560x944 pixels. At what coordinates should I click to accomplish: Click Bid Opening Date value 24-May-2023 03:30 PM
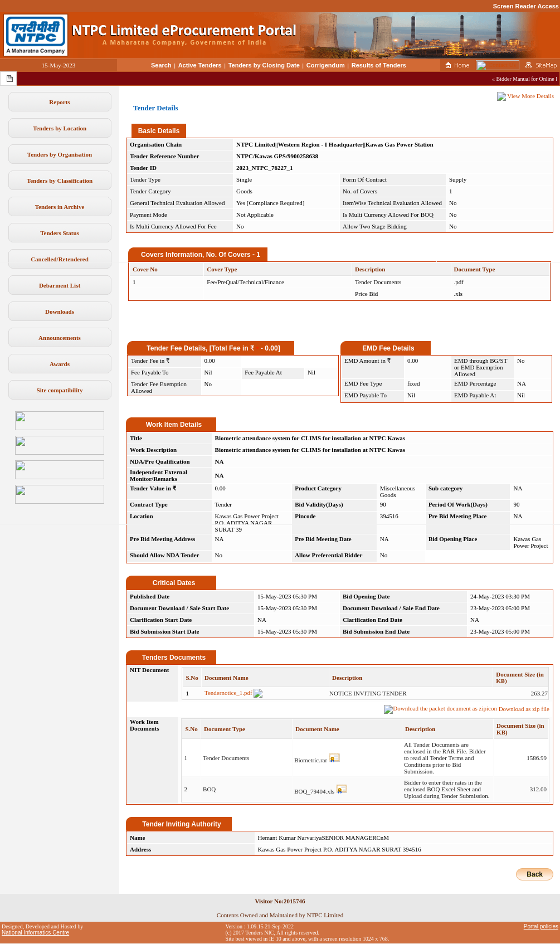point(500,596)
